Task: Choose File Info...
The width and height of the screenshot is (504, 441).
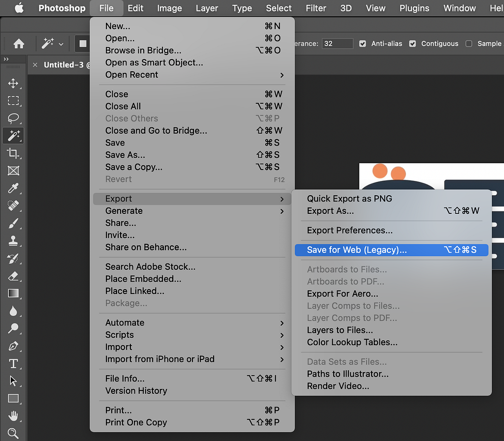Action: [192, 379]
